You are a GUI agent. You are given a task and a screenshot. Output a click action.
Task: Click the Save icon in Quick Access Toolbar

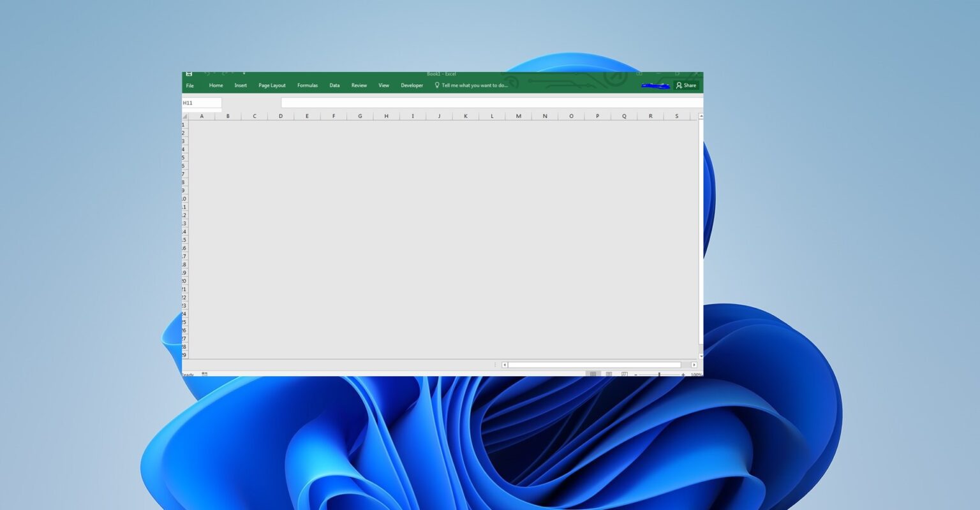pyautogui.click(x=189, y=73)
